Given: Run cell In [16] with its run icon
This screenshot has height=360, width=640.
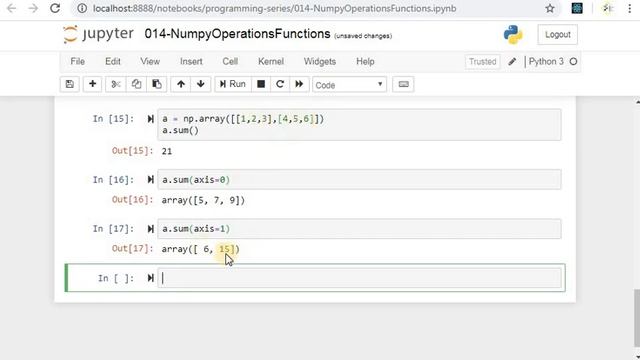Looking at the screenshot, I should click(x=151, y=180).
